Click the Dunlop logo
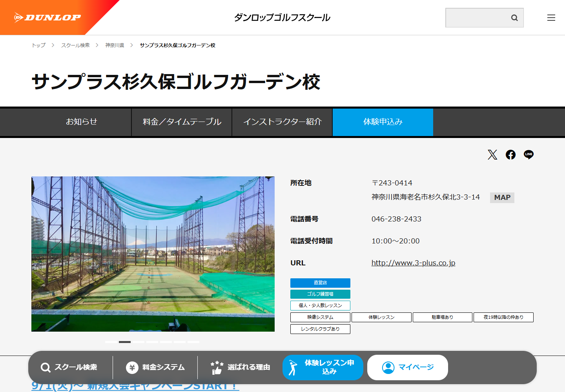This screenshot has height=392, width=565. pos(47,17)
